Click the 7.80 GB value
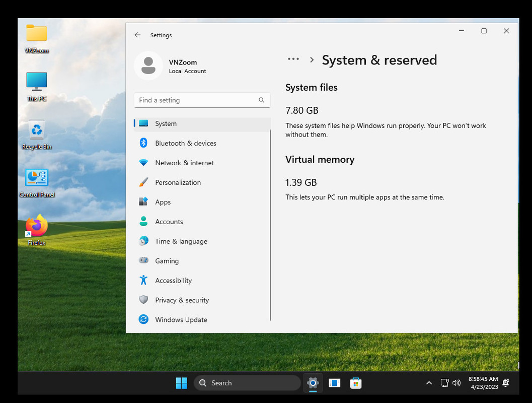 coord(302,110)
